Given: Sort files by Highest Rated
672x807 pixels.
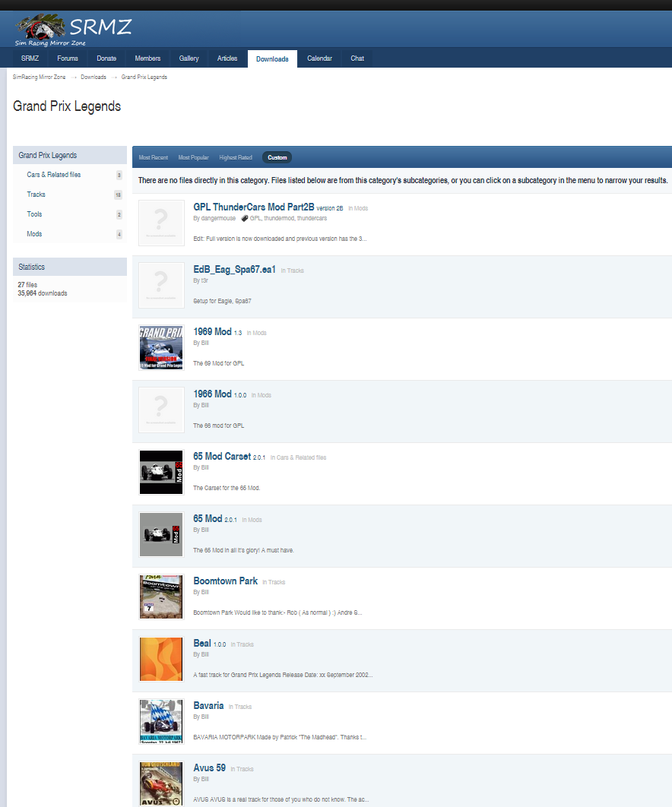Looking at the screenshot, I should pyautogui.click(x=236, y=157).
